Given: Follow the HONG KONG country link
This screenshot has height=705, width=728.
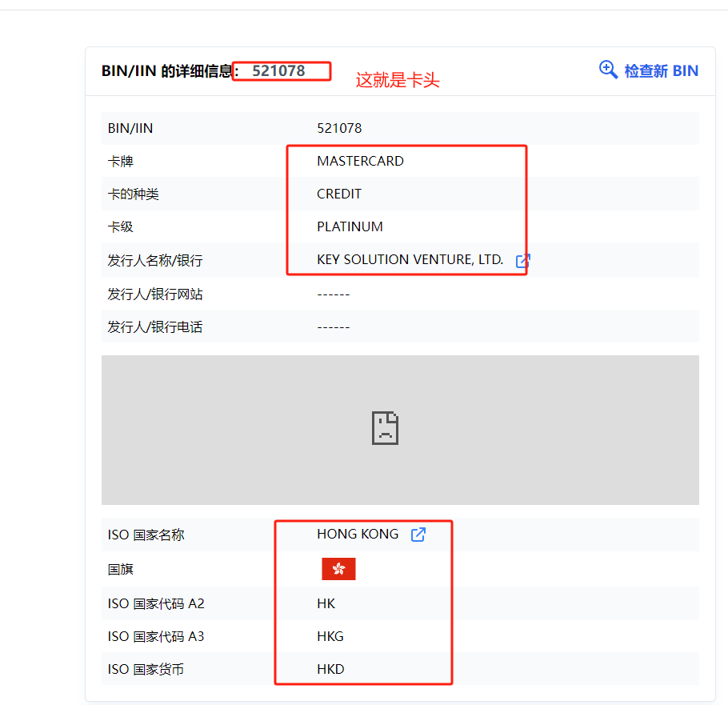Looking at the screenshot, I should pyautogui.click(x=358, y=534).
